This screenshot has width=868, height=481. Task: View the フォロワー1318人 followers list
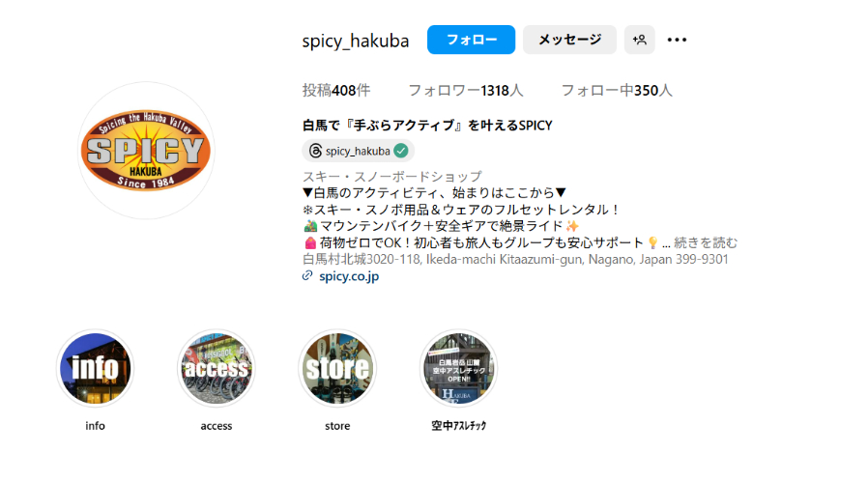466,90
